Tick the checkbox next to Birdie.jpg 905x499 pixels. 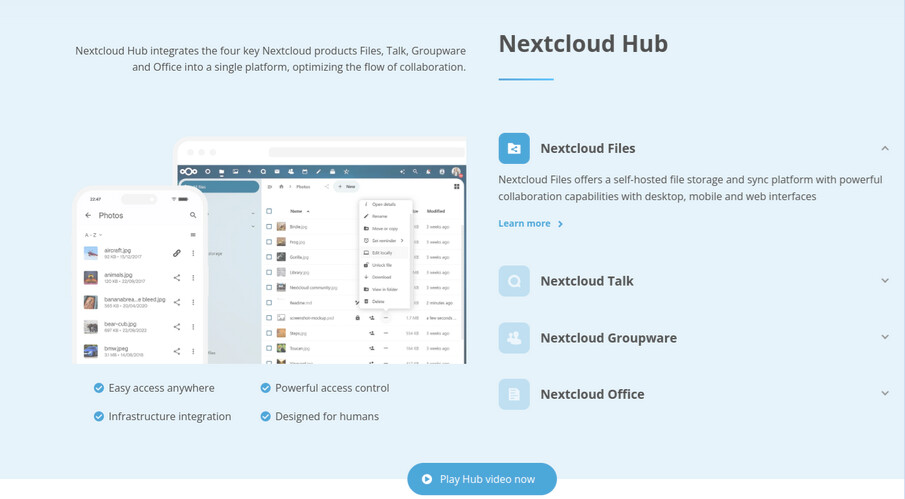[x=269, y=227]
